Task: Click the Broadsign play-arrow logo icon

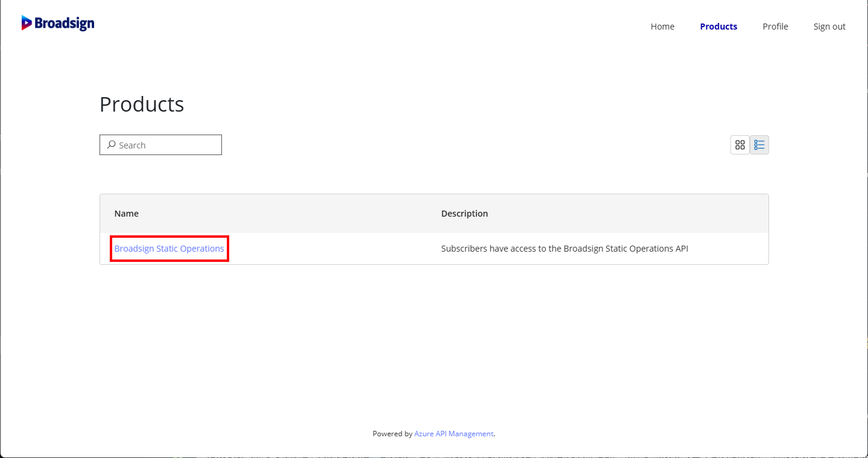Action: coord(27,23)
